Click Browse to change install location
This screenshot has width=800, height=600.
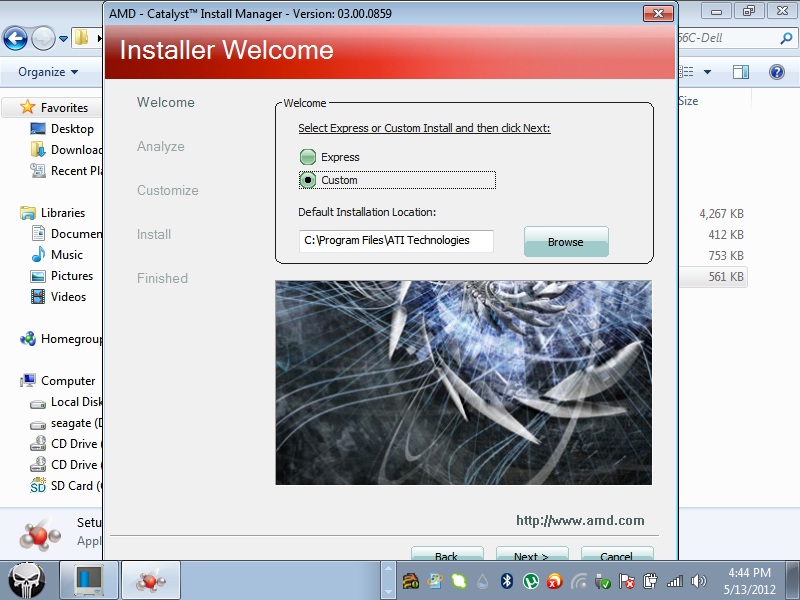coord(566,242)
